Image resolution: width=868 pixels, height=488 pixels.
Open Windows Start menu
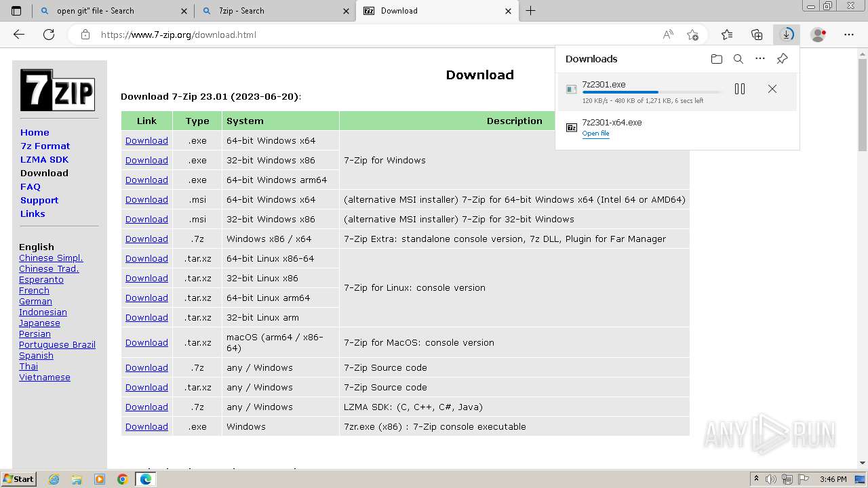point(19,479)
